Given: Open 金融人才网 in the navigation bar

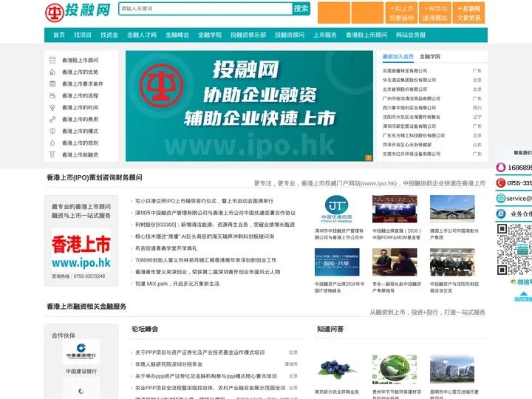Looking at the screenshot, I should (141, 35).
